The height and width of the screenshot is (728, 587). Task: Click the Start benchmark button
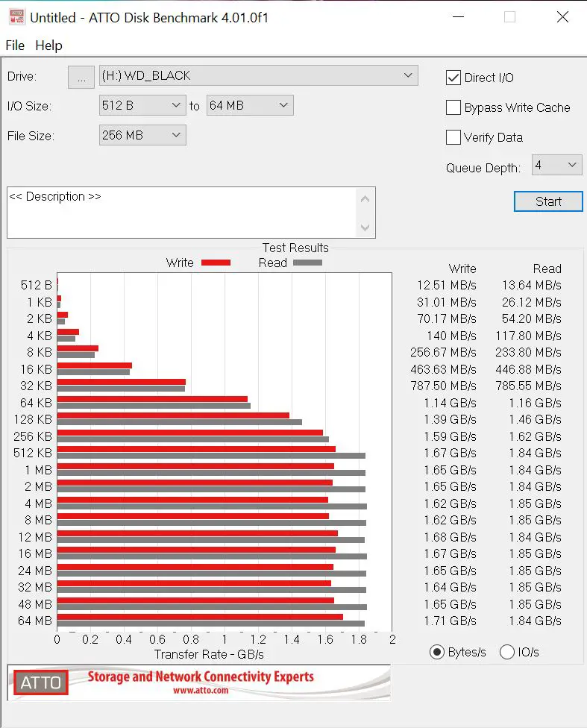pyautogui.click(x=548, y=201)
